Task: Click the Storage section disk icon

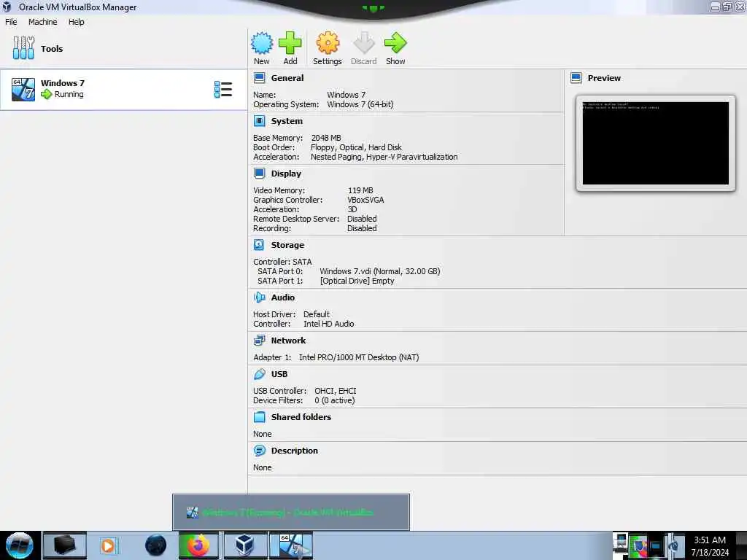Action: pyautogui.click(x=259, y=245)
